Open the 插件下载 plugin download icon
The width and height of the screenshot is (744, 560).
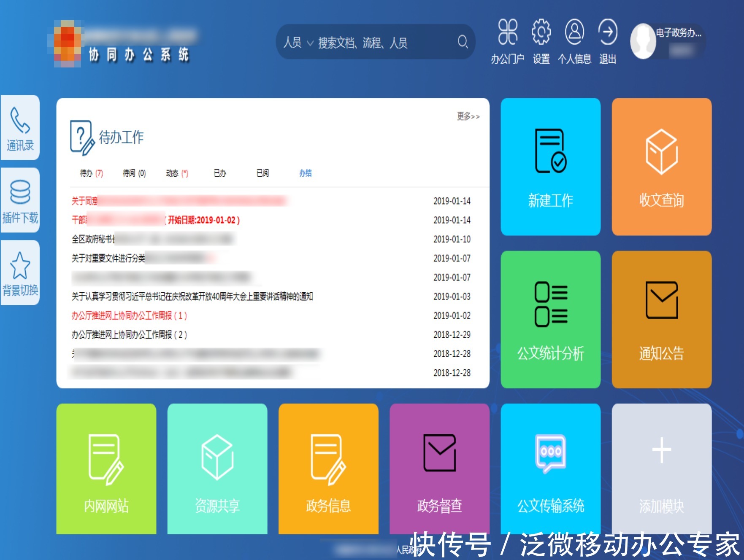point(20,200)
